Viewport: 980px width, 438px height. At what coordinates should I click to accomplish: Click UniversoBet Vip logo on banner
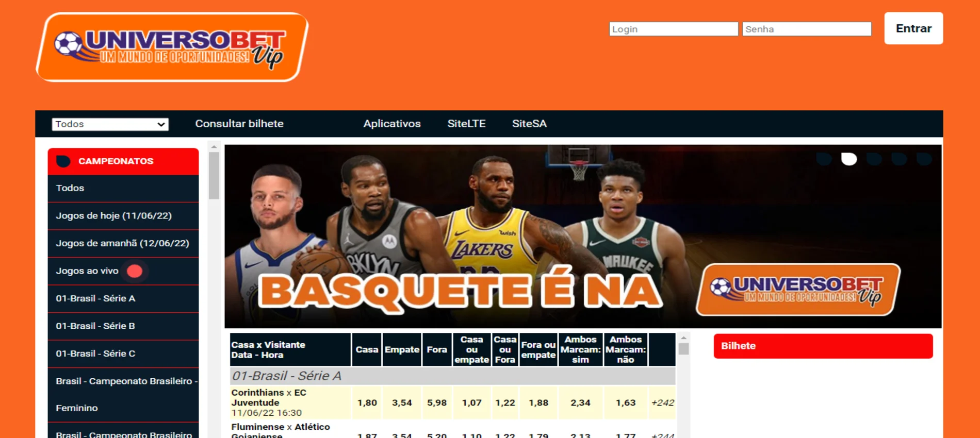tap(798, 290)
